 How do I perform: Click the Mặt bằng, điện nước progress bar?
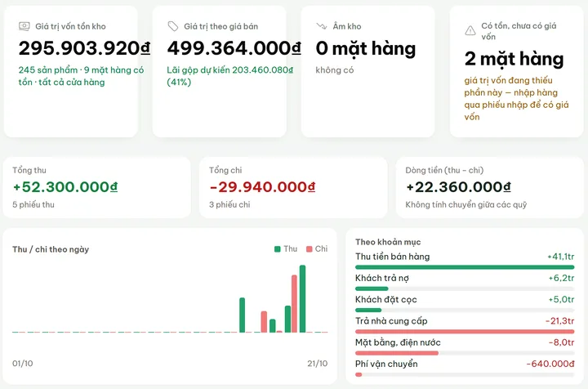tap(465, 353)
